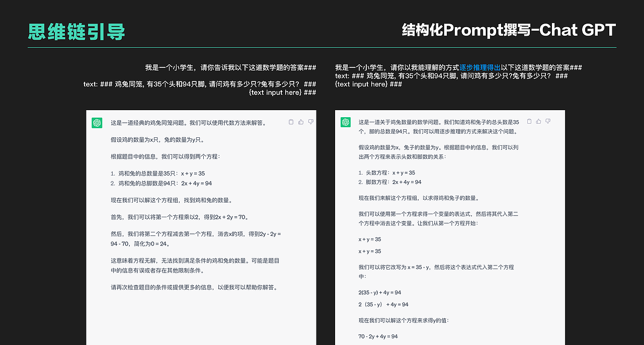Select the 结构化Prompt撰写-Chat GPT heading
The height and width of the screenshot is (345, 644).
[x=508, y=30]
